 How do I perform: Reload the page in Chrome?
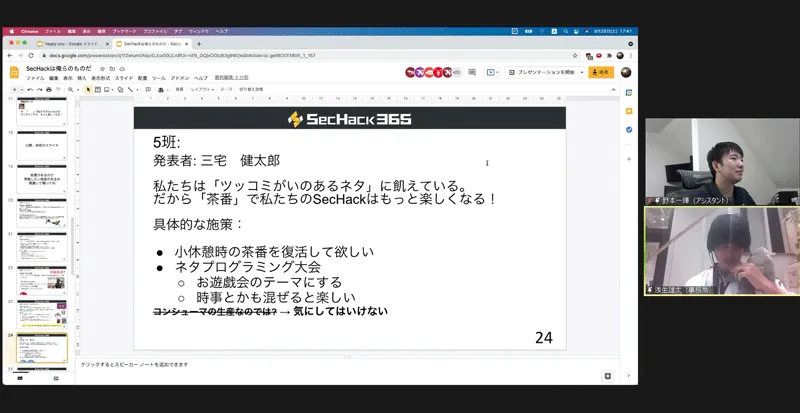[x=31, y=56]
